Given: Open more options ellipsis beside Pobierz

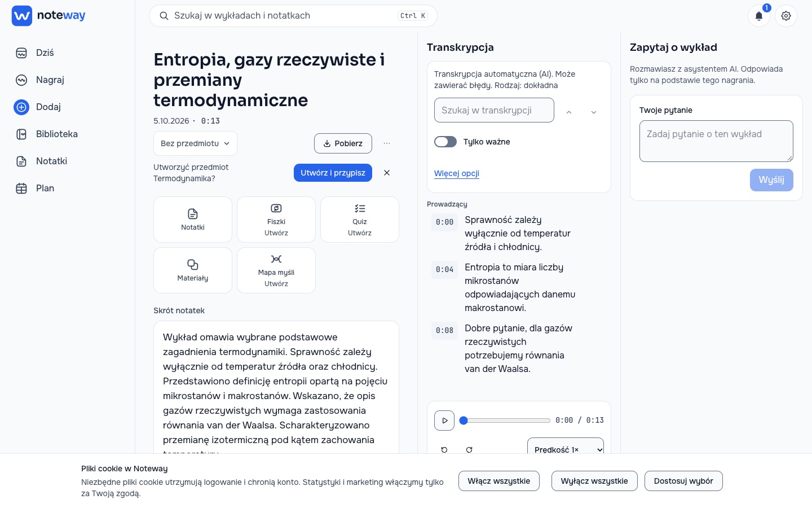Looking at the screenshot, I should click(387, 143).
